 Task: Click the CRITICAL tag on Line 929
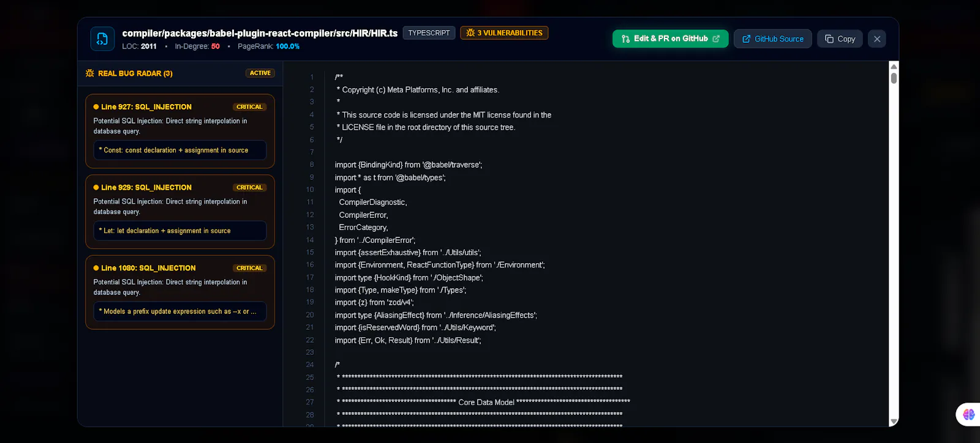[x=249, y=188]
